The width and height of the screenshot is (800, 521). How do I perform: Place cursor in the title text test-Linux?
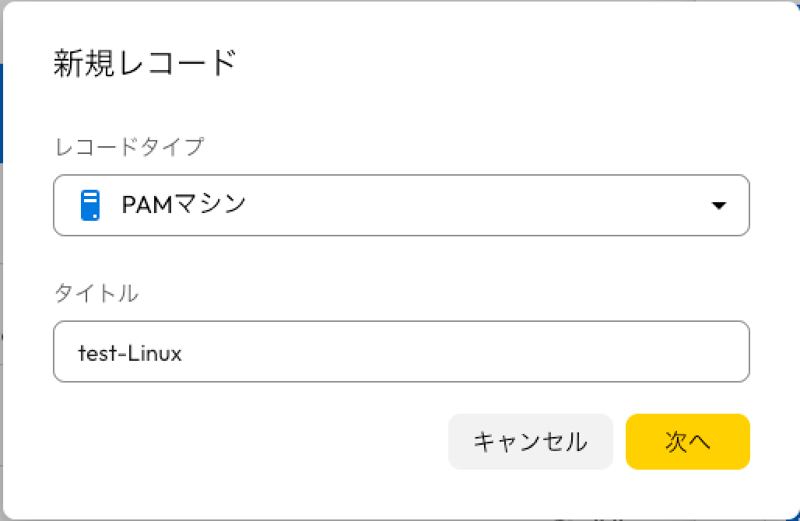pyautogui.click(x=130, y=353)
